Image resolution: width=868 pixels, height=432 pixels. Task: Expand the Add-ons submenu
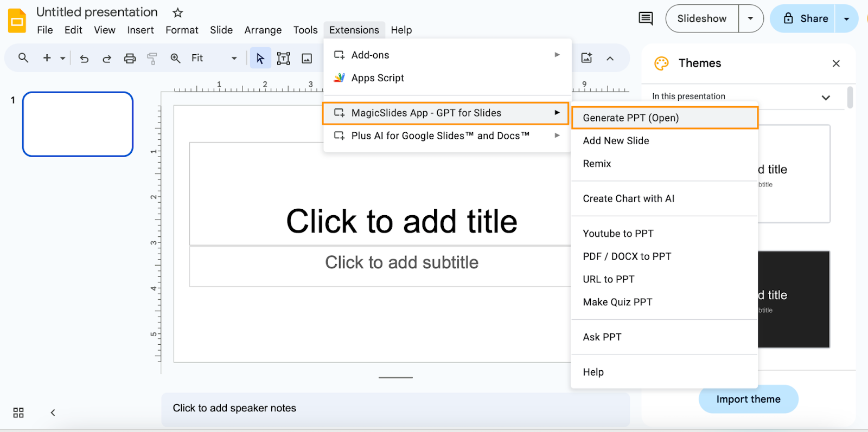(x=448, y=55)
